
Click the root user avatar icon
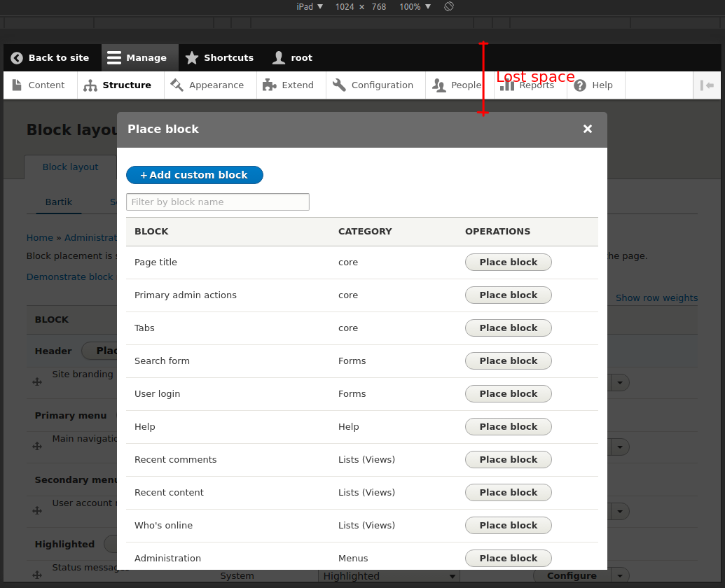tap(278, 57)
